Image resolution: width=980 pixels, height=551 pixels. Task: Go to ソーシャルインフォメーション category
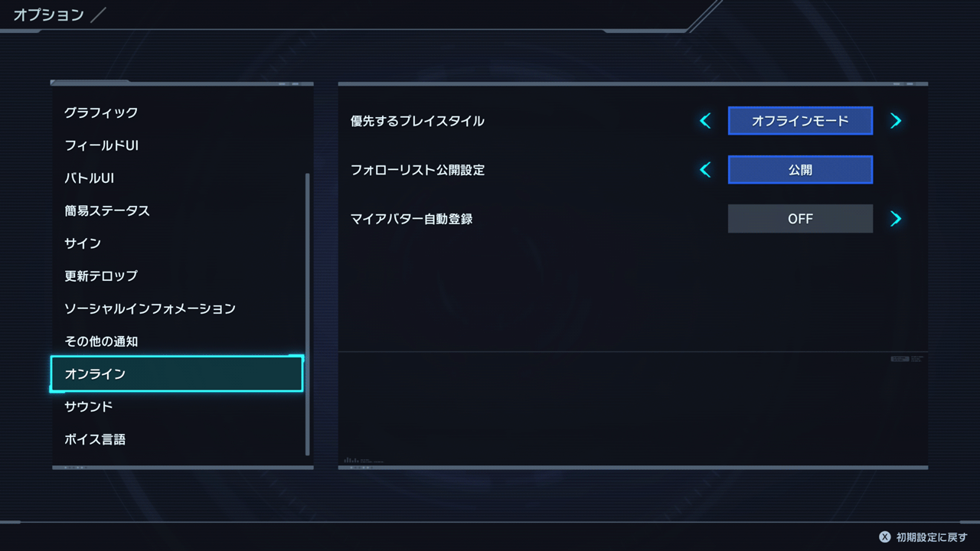coord(150,308)
